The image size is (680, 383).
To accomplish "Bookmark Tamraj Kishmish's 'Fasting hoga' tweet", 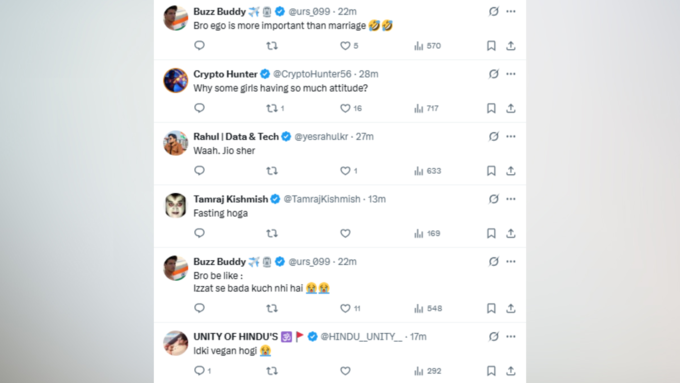I will (x=491, y=233).
